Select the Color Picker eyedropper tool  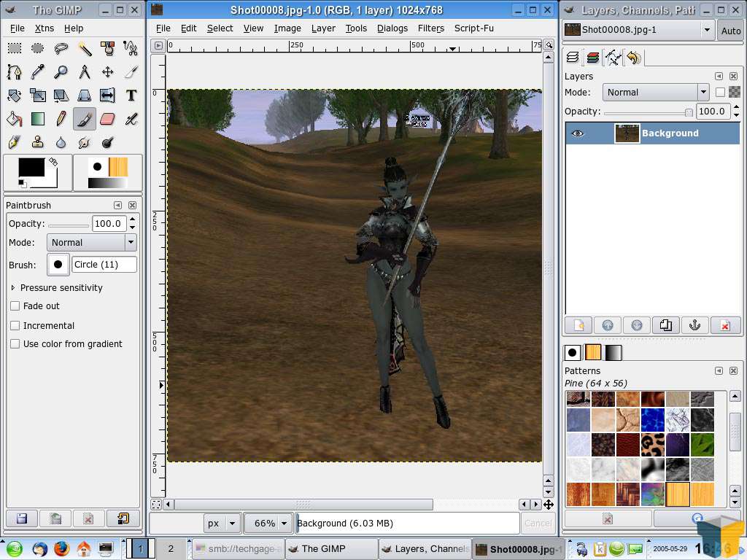click(38, 72)
